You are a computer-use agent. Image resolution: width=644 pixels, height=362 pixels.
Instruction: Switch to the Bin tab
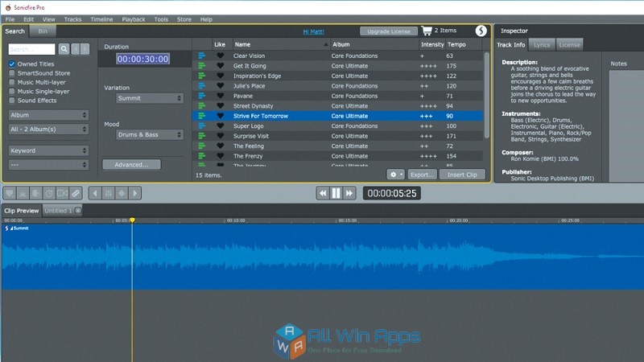pos(43,31)
